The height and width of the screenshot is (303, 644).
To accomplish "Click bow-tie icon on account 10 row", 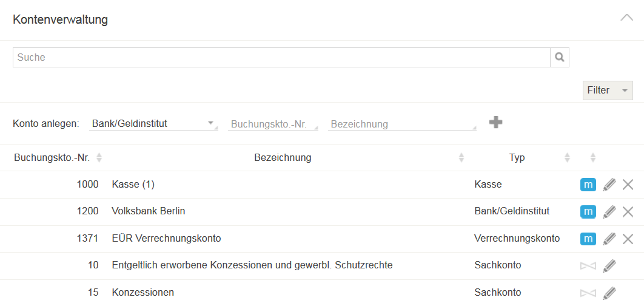I will (x=588, y=266).
